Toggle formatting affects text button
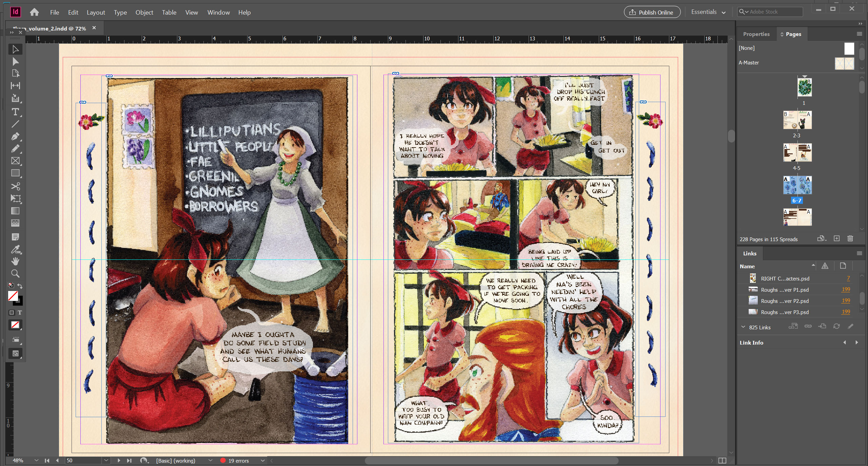The width and height of the screenshot is (868, 466). 20,312
